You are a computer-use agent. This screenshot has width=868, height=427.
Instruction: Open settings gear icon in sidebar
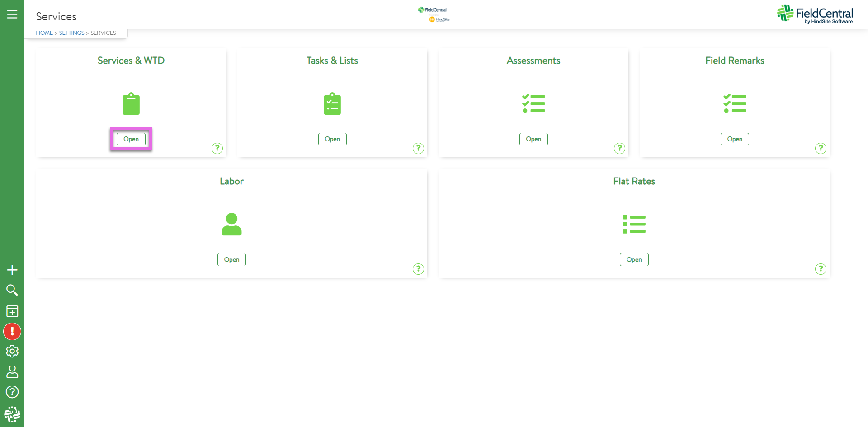pos(12,351)
